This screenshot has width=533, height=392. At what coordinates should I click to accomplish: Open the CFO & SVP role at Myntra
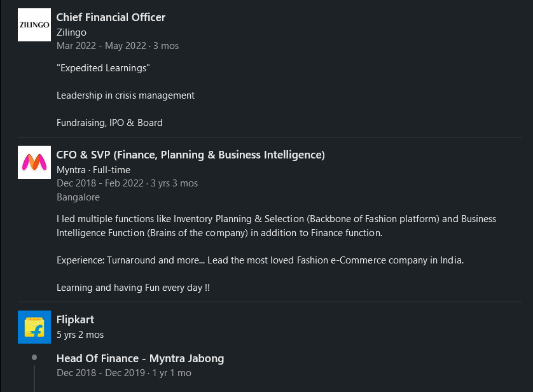[x=190, y=155]
